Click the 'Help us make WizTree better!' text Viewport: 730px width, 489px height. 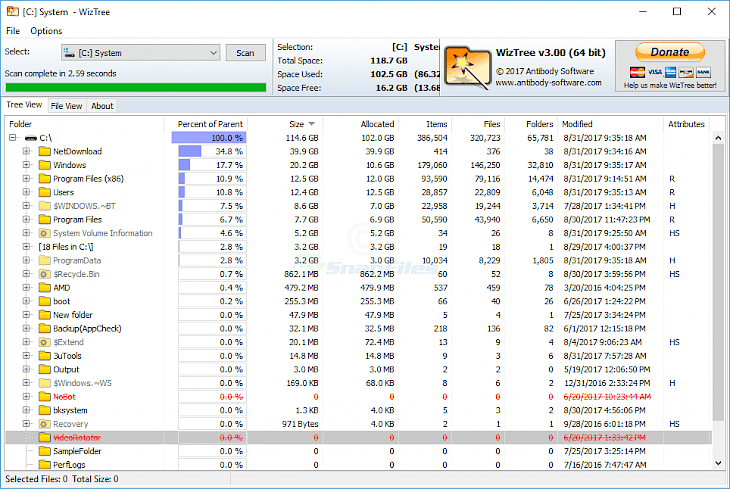(670, 85)
